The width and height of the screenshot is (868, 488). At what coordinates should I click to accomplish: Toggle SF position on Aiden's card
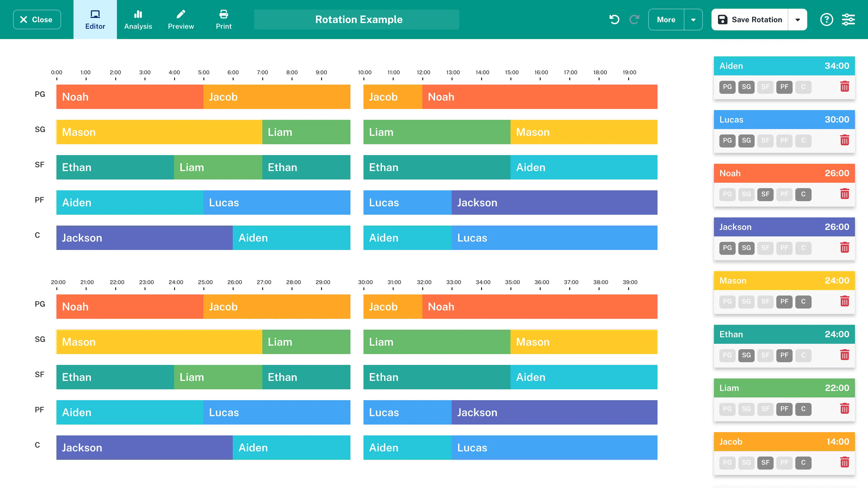(x=765, y=87)
